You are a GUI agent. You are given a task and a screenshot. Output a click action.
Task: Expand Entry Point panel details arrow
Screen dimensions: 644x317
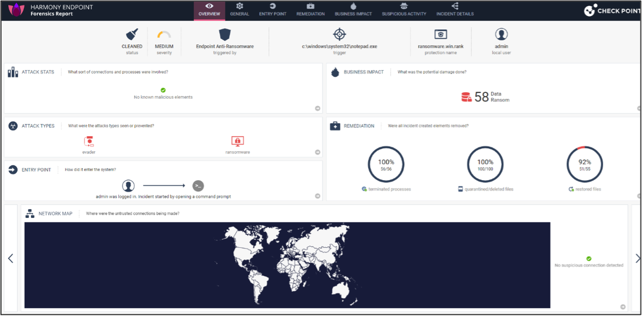coord(317,196)
